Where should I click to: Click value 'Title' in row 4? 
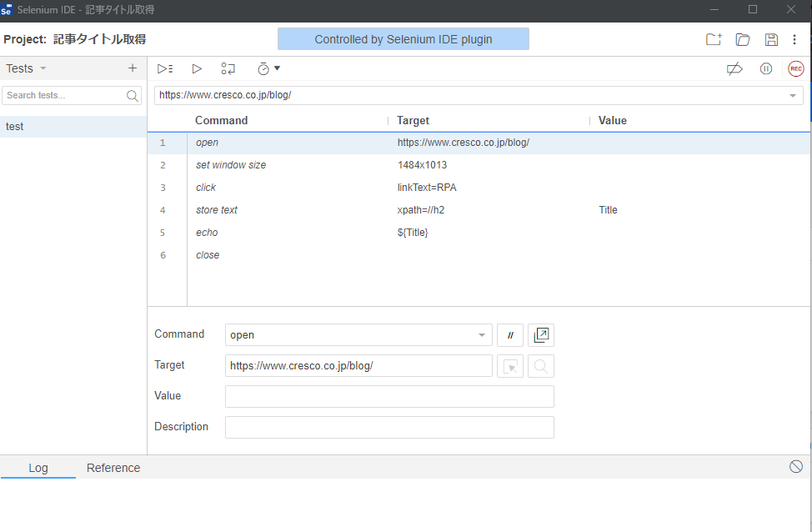pos(608,210)
